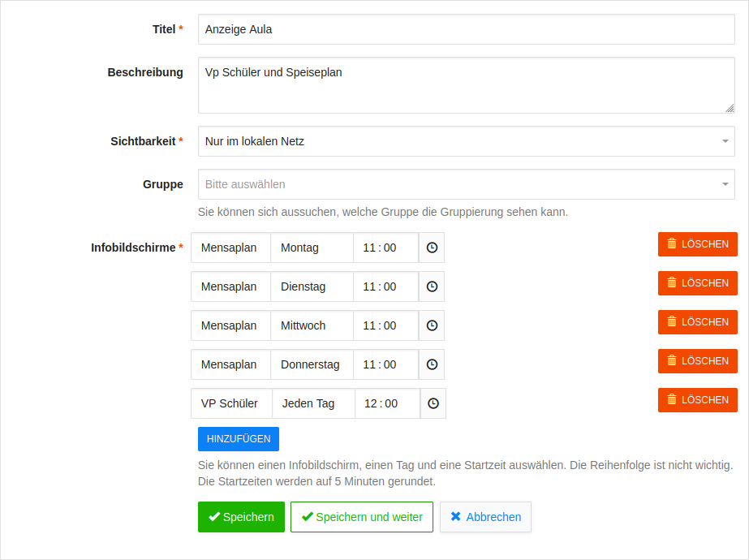Click the Hinzufügen button

tap(239, 439)
